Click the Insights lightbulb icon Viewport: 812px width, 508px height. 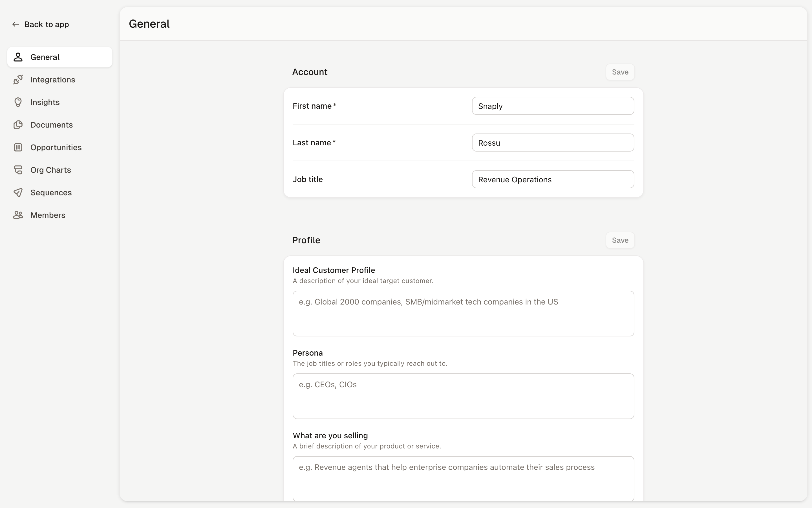click(18, 102)
